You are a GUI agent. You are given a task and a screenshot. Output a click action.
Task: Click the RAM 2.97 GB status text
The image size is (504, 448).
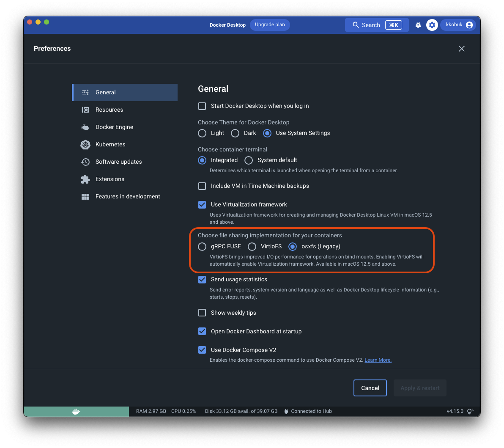pyautogui.click(x=151, y=411)
